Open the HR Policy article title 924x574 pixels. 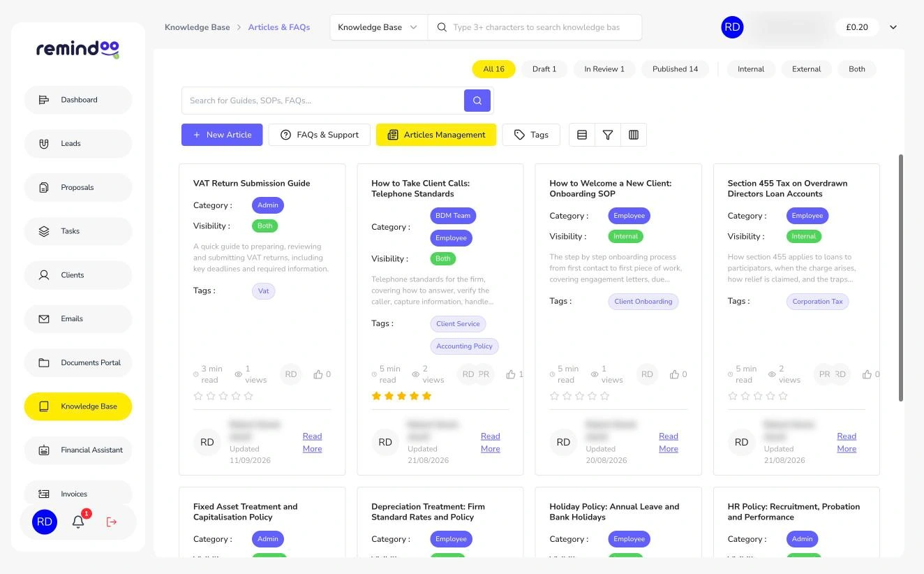coord(793,512)
